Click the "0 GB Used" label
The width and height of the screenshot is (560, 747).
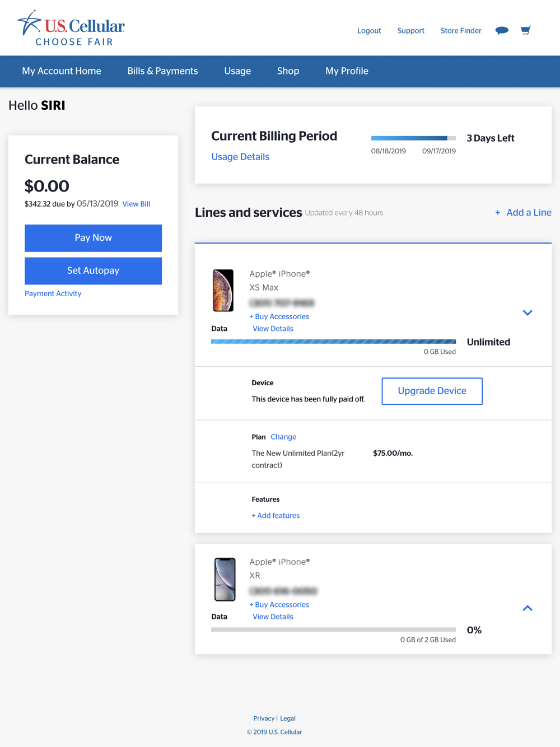tap(440, 352)
